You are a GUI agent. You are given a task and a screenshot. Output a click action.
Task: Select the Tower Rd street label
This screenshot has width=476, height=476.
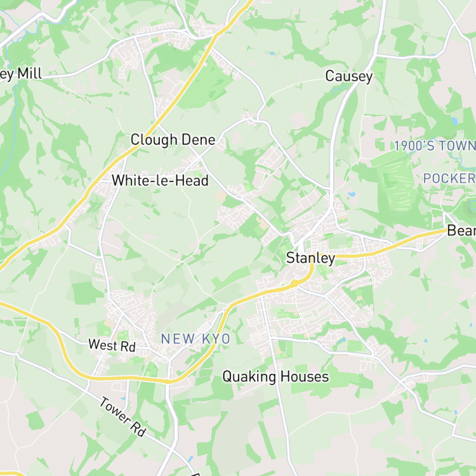[123, 416]
